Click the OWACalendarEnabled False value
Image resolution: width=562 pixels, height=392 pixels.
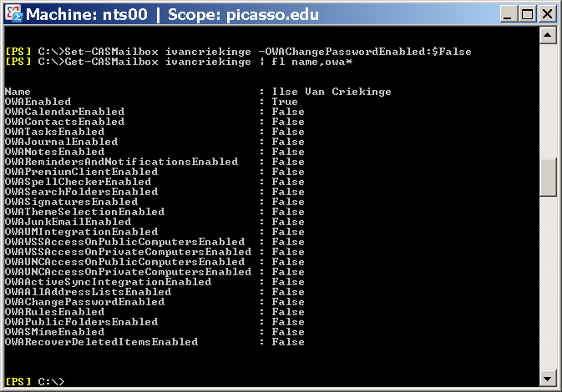click(x=288, y=112)
